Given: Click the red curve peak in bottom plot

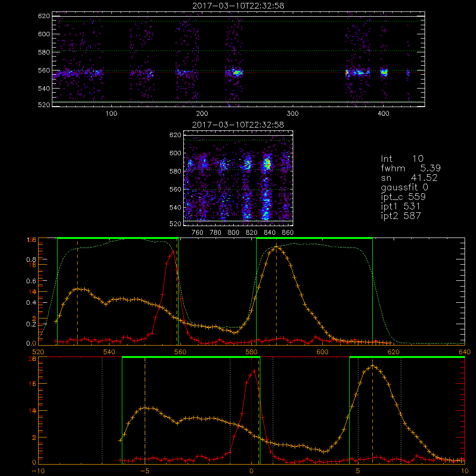Looking at the screenshot, I should pos(254,370).
